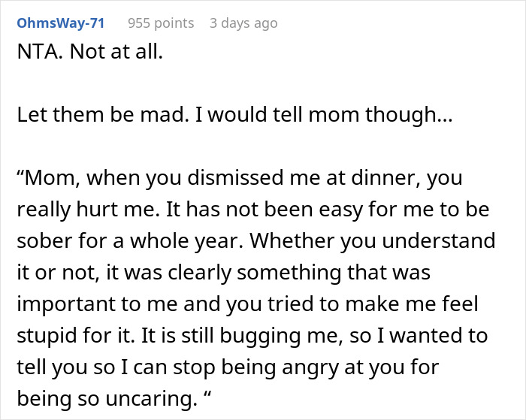Click the 'NTA. Not at all.' line

(90, 52)
